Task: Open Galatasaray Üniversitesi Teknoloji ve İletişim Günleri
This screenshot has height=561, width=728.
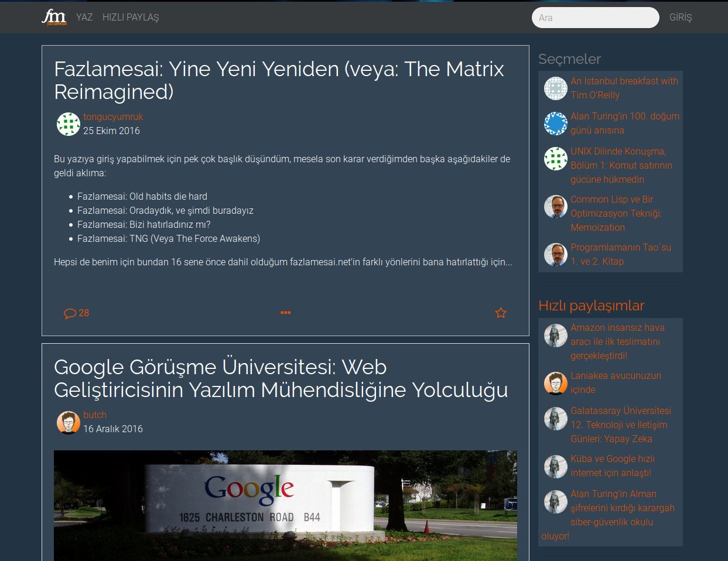Action: (x=621, y=425)
